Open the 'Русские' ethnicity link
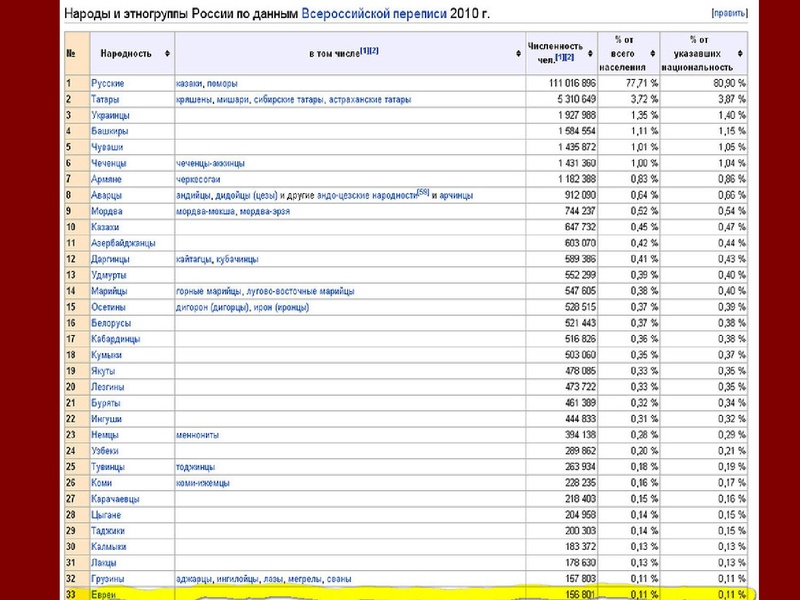Screen dimensions: 800x600 click(x=107, y=83)
